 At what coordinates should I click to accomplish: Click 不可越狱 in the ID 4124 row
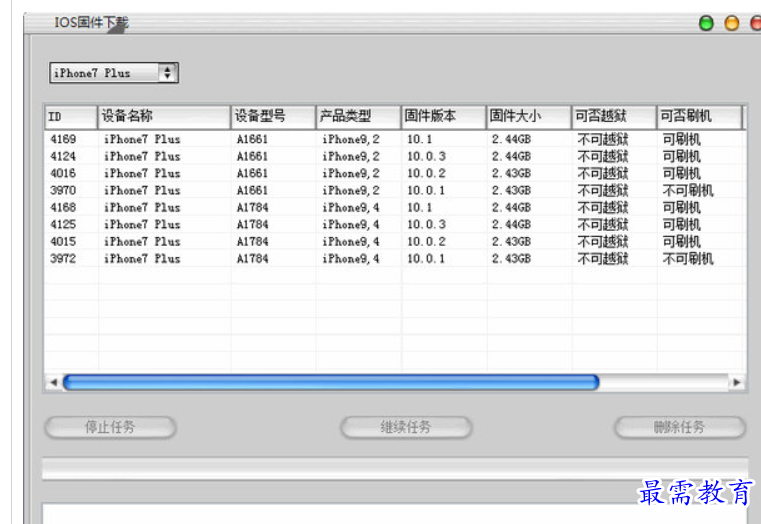(603, 157)
